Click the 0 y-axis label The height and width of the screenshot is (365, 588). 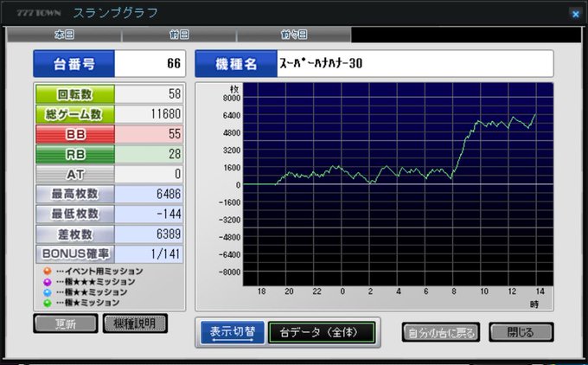tap(238, 185)
